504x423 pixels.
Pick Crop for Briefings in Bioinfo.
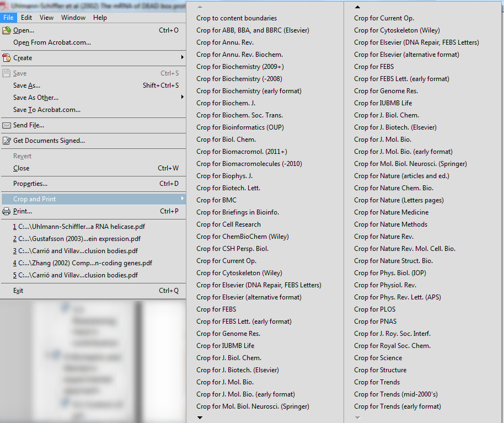coord(238,212)
